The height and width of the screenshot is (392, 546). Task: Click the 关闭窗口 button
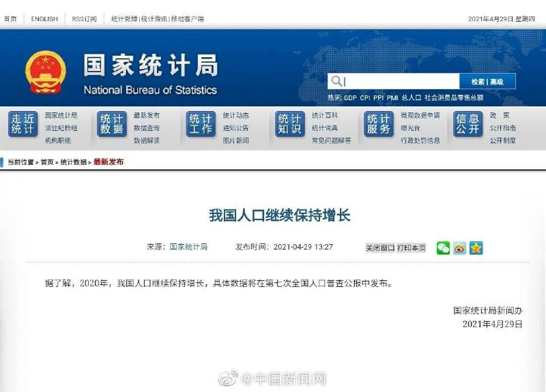[380, 248]
